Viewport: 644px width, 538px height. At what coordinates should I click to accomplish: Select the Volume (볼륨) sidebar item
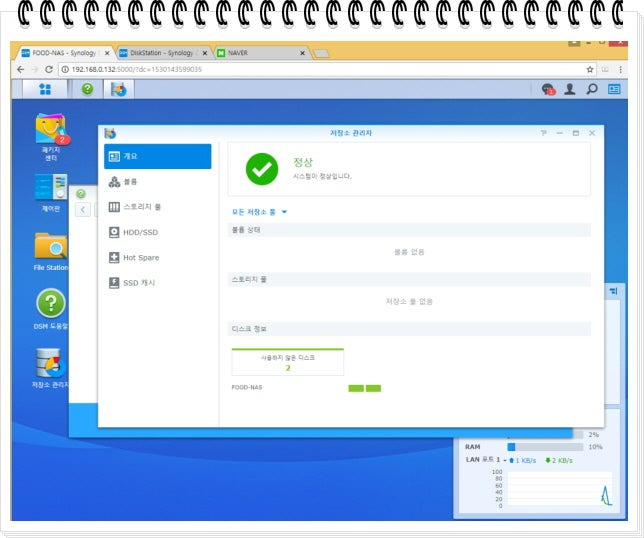tap(158, 182)
